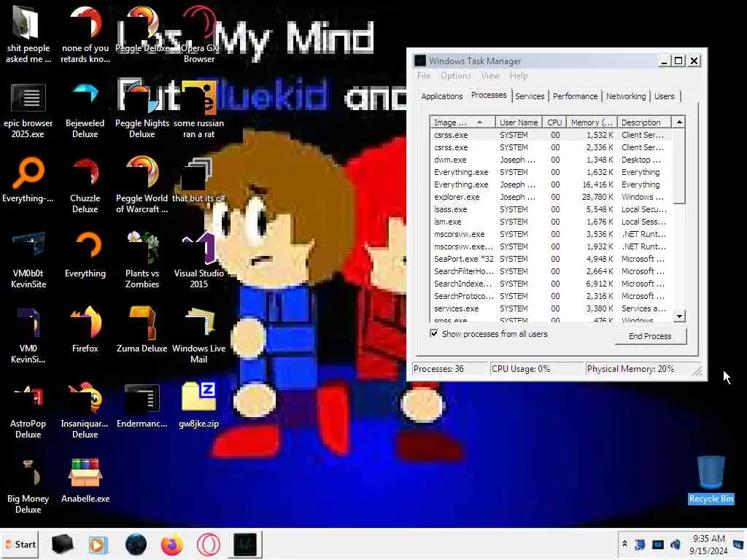Screen dimensions: 747x560
Task: Click the process list vertical scrollbar thumb
Action: click(x=679, y=166)
